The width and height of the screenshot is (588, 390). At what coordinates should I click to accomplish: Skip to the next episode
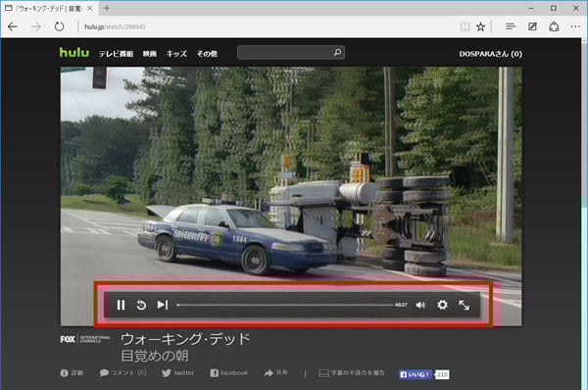coord(163,305)
